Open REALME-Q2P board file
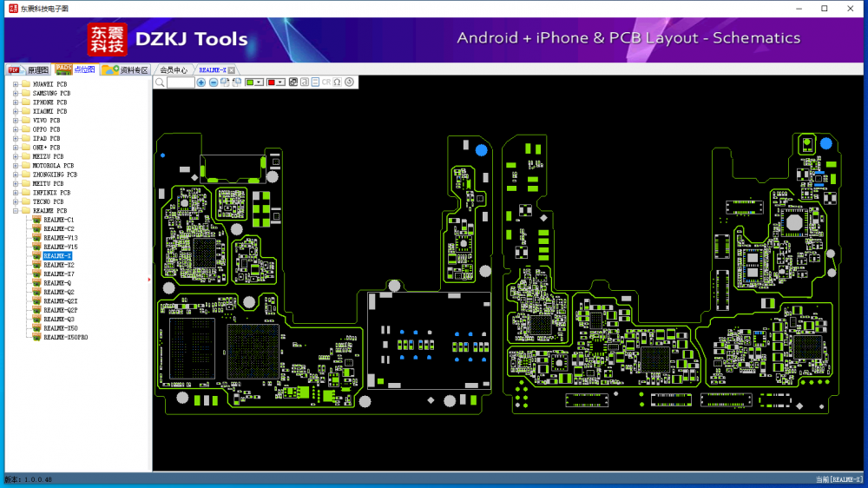Viewport: 868px width, 488px height. pyautogui.click(x=61, y=310)
